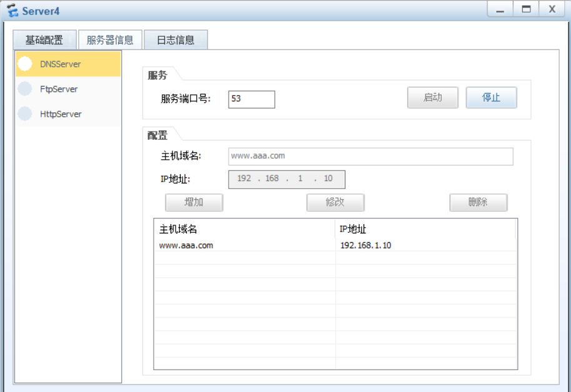Click the 修改 button
The height and width of the screenshot is (392, 571).
335,202
